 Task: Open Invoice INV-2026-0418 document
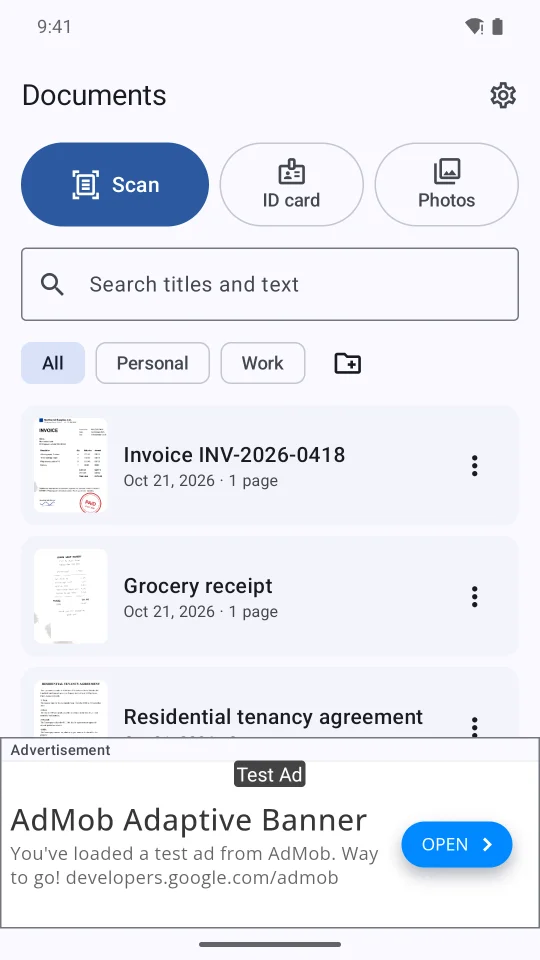coord(270,465)
